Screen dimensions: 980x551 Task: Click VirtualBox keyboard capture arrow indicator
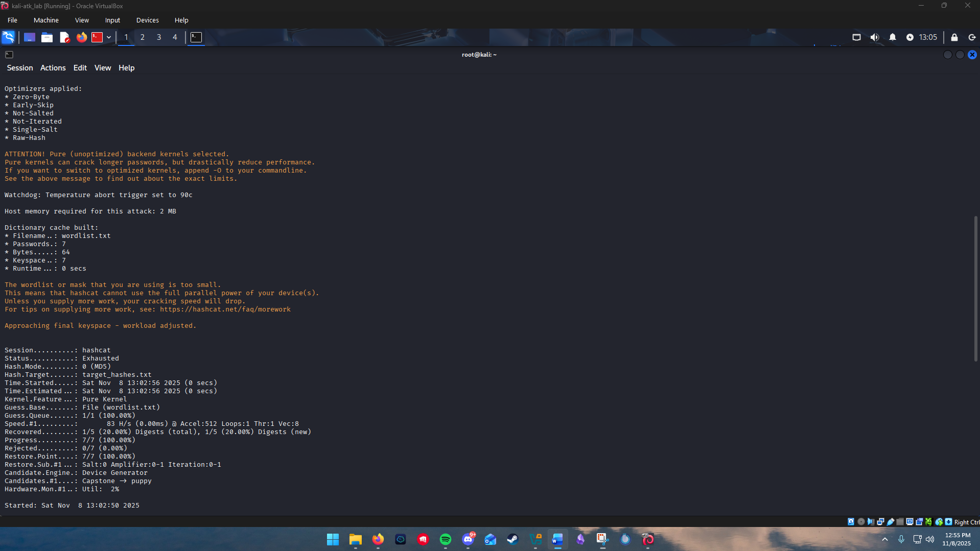[949, 522]
